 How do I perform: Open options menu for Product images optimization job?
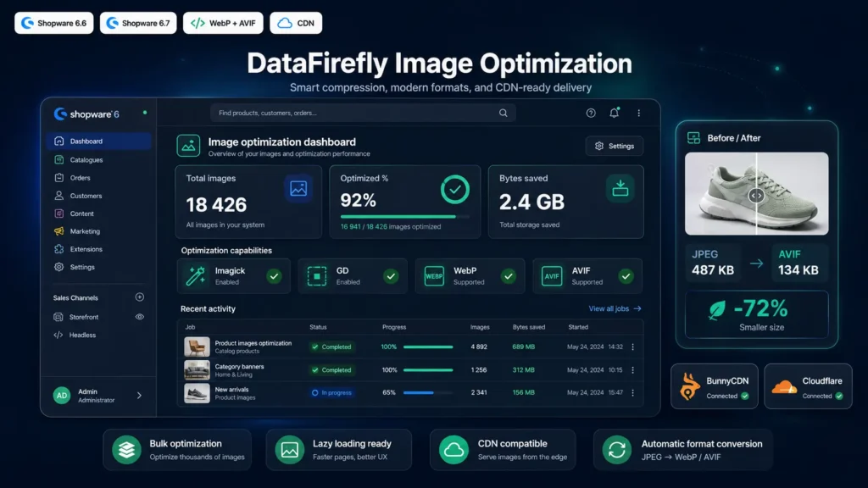pos(632,347)
